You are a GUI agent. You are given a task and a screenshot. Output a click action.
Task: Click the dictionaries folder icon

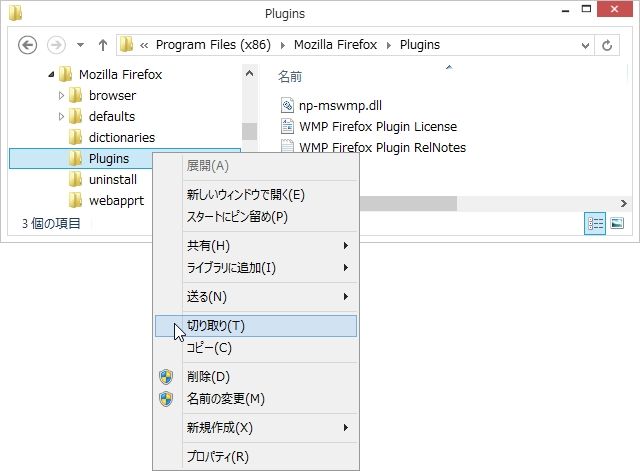pos(75,138)
